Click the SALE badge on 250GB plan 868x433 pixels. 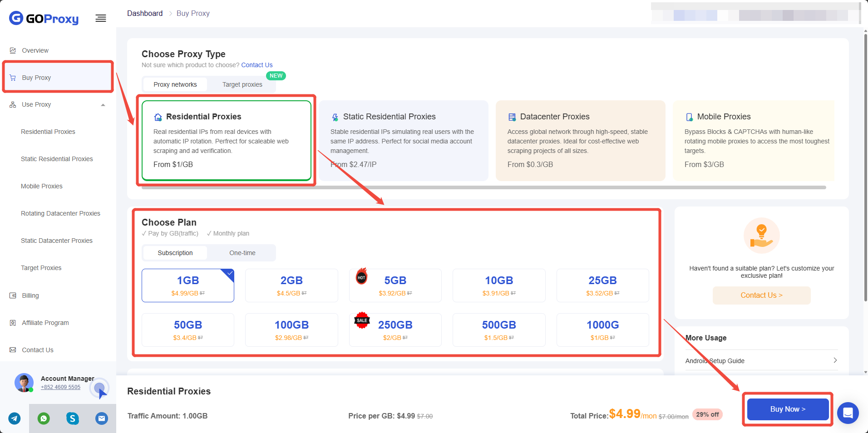[x=362, y=320]
